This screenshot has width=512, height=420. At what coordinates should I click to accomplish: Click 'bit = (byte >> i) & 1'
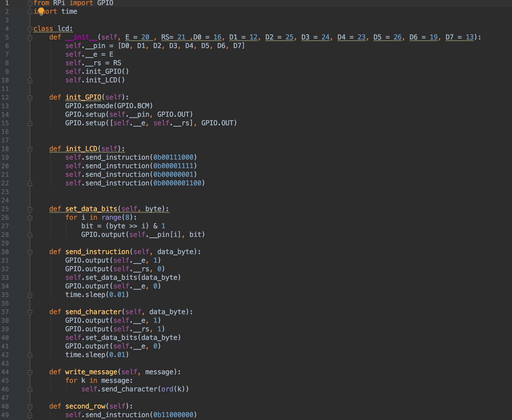click(123, 226)
